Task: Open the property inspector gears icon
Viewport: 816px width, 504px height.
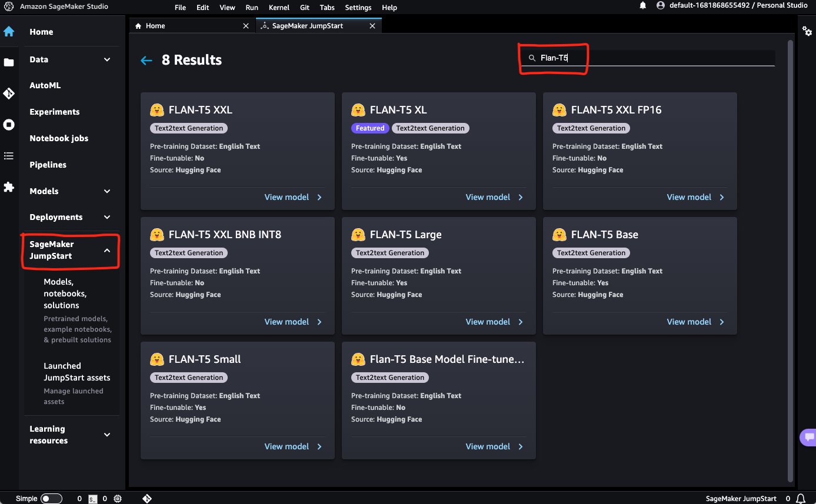Action: click(x=807, y=31)
